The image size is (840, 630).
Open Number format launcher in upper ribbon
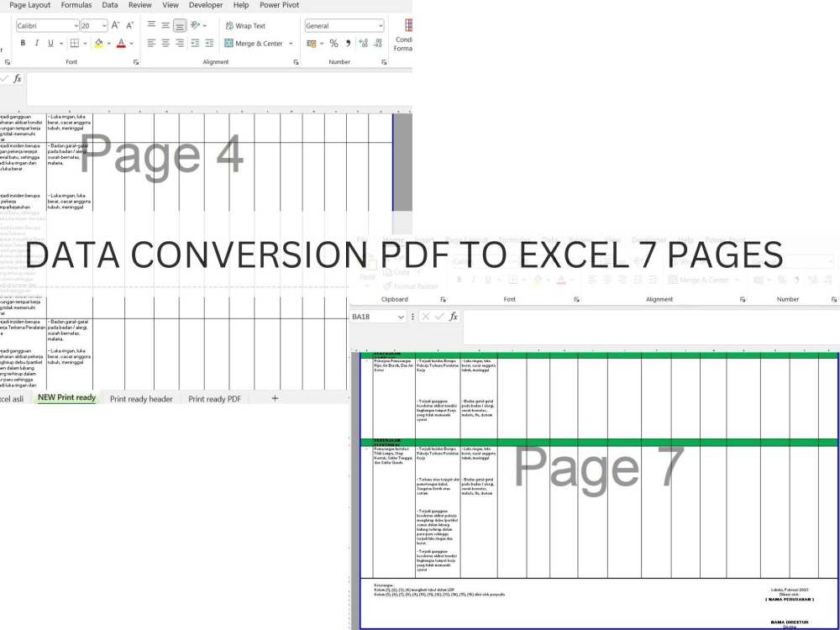pyautogui.click(x=384, y=62)
